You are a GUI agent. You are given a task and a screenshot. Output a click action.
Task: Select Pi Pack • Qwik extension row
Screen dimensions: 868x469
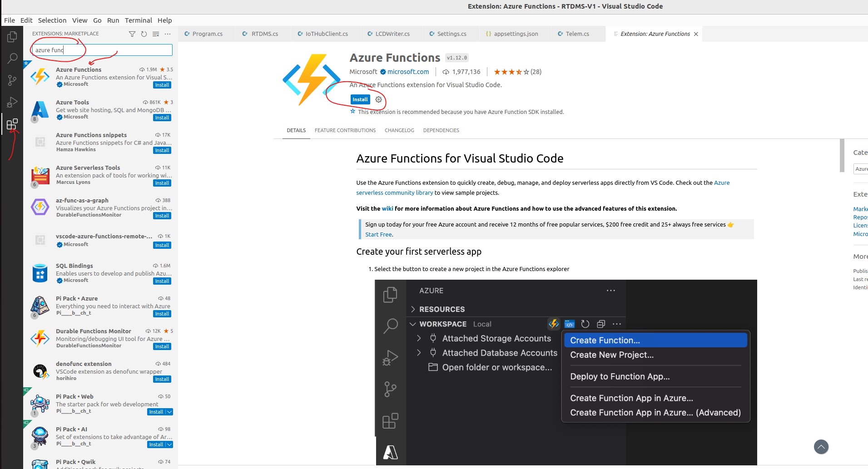tap(100, 463)
